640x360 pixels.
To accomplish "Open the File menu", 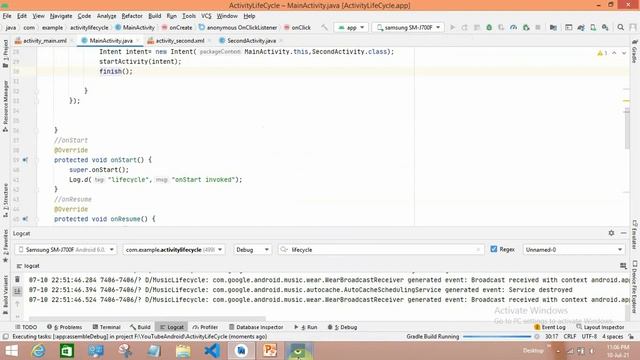I will coord(7,16).
